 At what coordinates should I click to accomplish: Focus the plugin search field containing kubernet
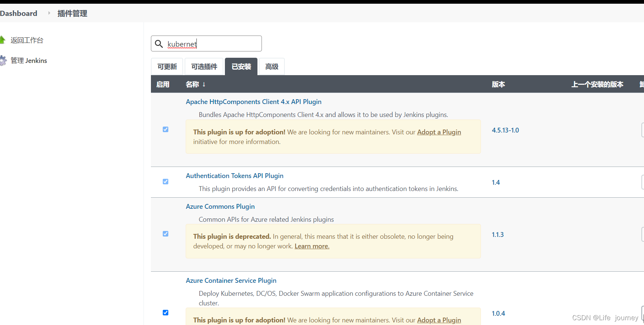tap(206, 44)
